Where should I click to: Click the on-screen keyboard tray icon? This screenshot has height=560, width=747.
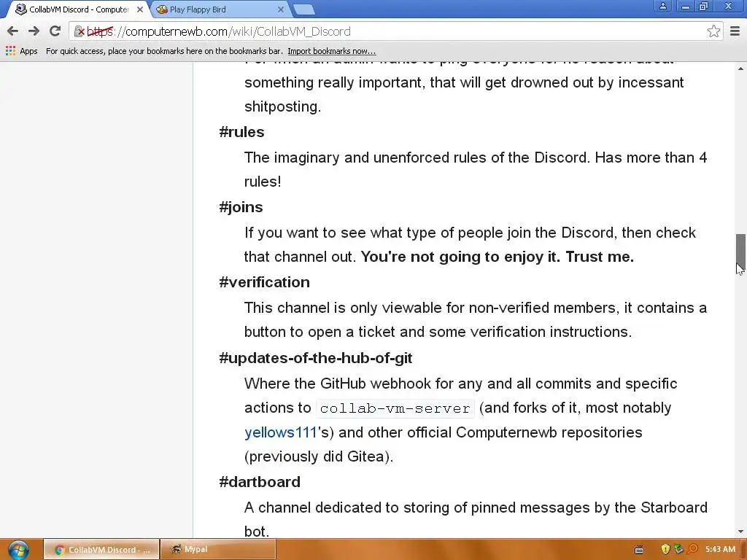click(639, 550)
